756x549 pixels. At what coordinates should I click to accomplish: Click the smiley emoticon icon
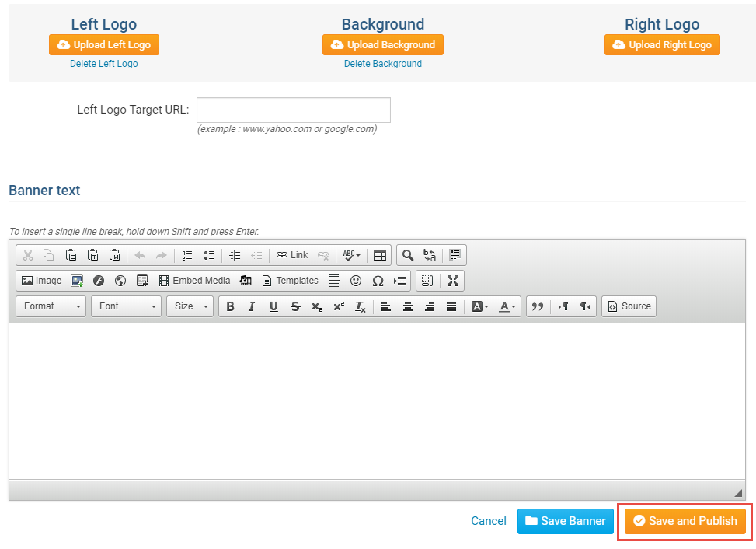[356, 281]
